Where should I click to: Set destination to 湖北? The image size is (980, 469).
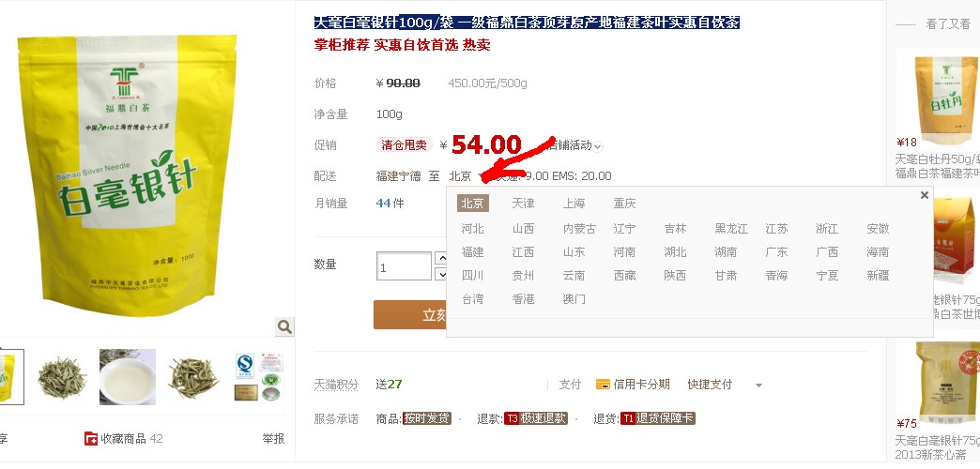point(675,251)
